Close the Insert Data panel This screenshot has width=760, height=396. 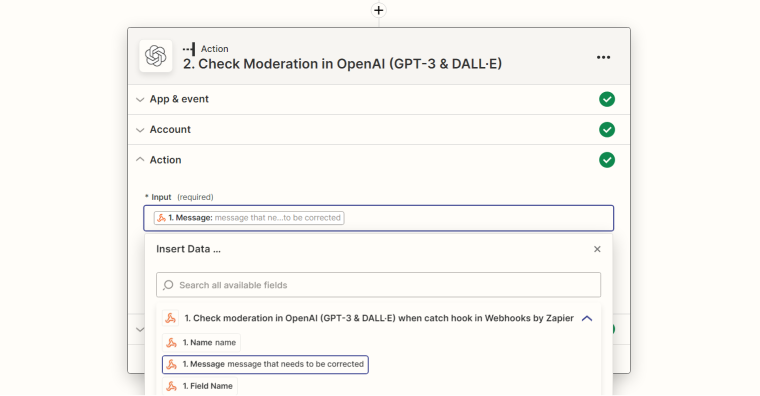597,249
